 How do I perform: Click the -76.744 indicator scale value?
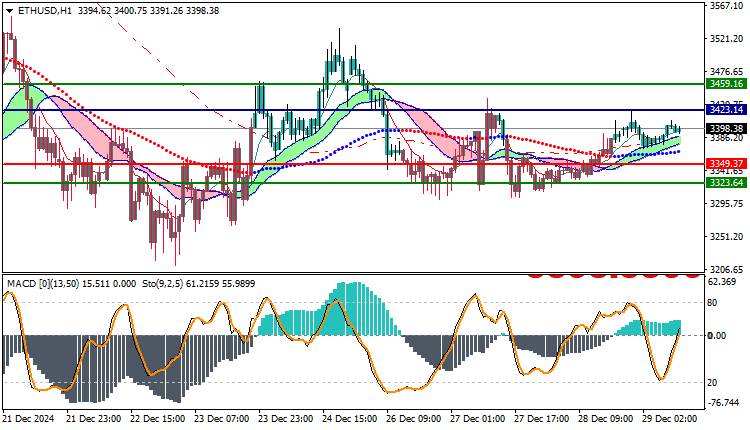click(723, 403)
